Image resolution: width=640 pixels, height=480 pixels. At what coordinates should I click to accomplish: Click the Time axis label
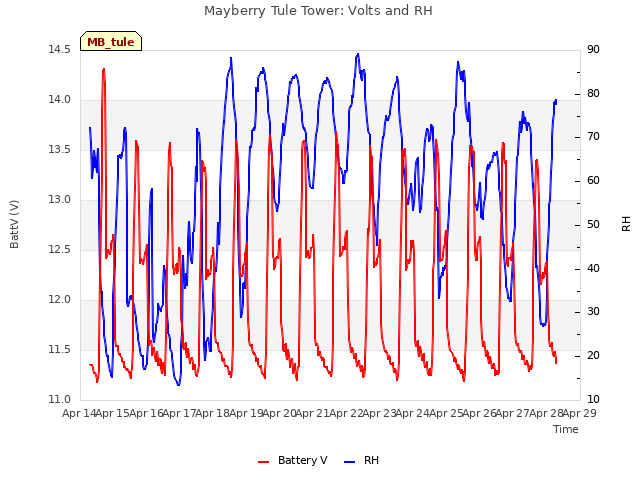[x=566, y=429]
